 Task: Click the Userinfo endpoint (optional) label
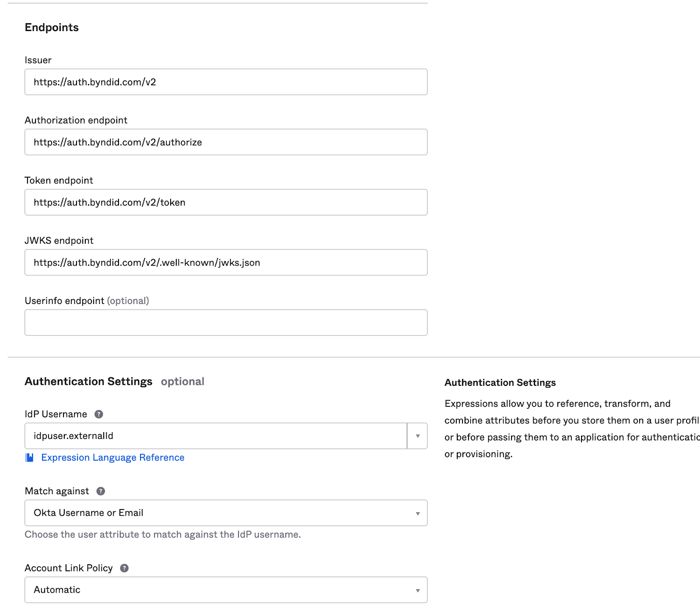87,301
